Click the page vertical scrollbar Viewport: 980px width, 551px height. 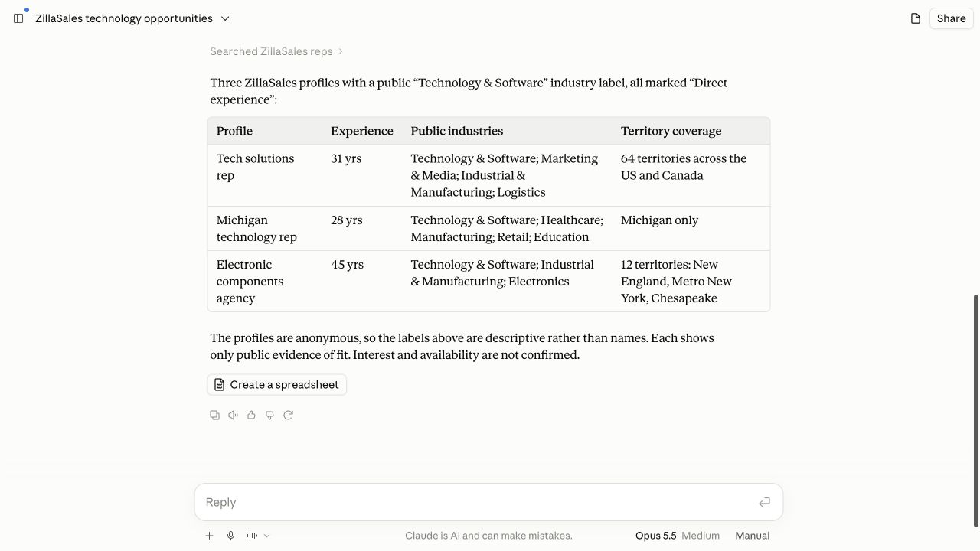(975, 410)
